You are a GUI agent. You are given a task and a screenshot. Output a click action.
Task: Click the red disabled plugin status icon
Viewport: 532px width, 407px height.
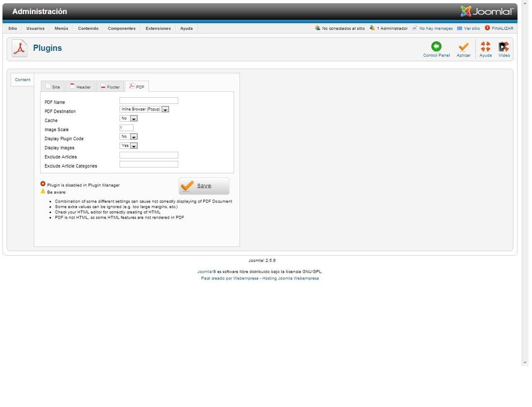(x=43, y=184)
